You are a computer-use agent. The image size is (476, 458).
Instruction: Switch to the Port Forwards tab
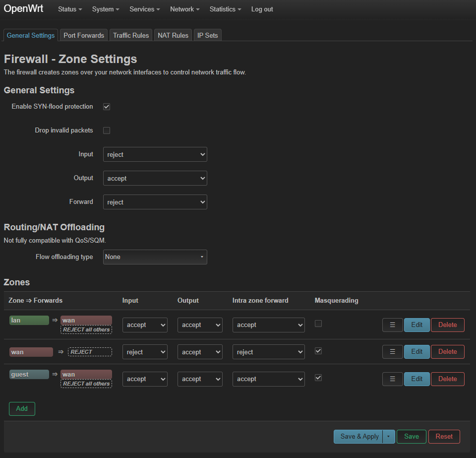pos(83,35)
